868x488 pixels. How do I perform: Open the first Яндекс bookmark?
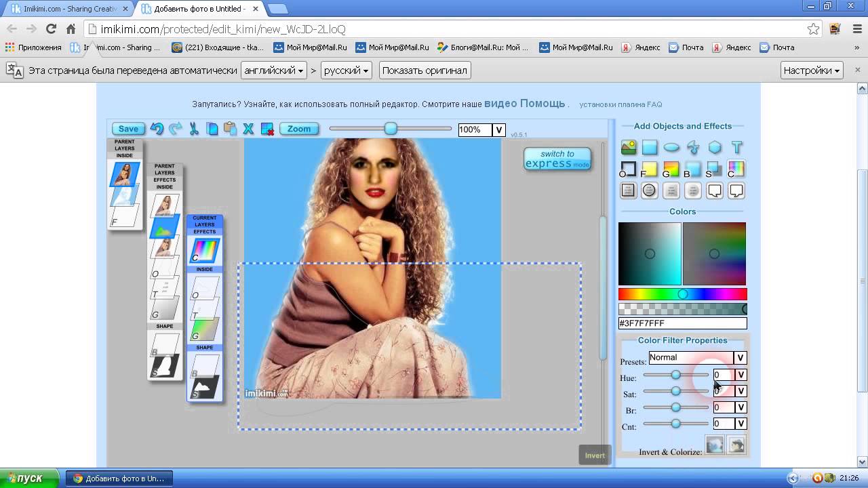641,47
